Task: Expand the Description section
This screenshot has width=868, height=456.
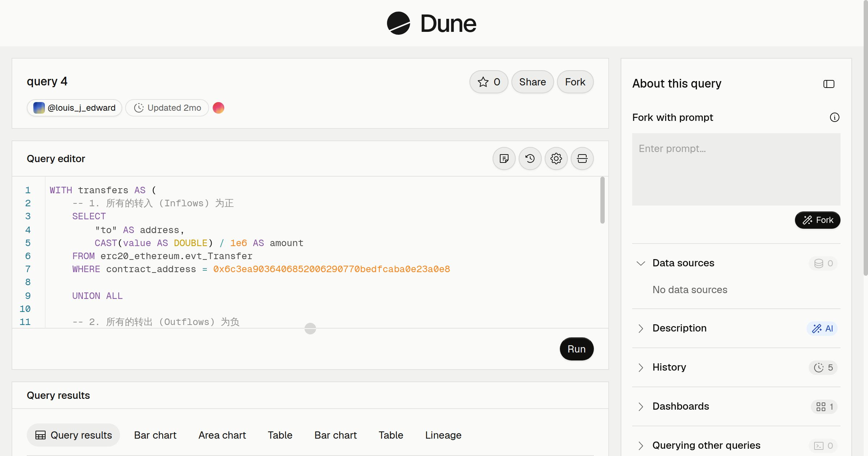Action: coord(641,328)
